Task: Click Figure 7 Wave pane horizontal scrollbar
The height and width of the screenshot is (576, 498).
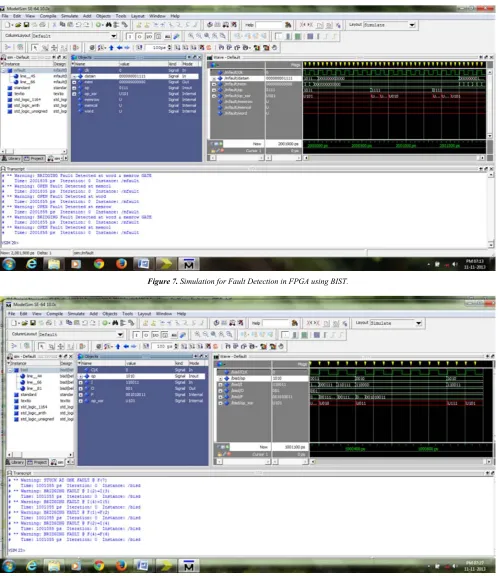Action: pyautogui.click(x=395, y=158)
